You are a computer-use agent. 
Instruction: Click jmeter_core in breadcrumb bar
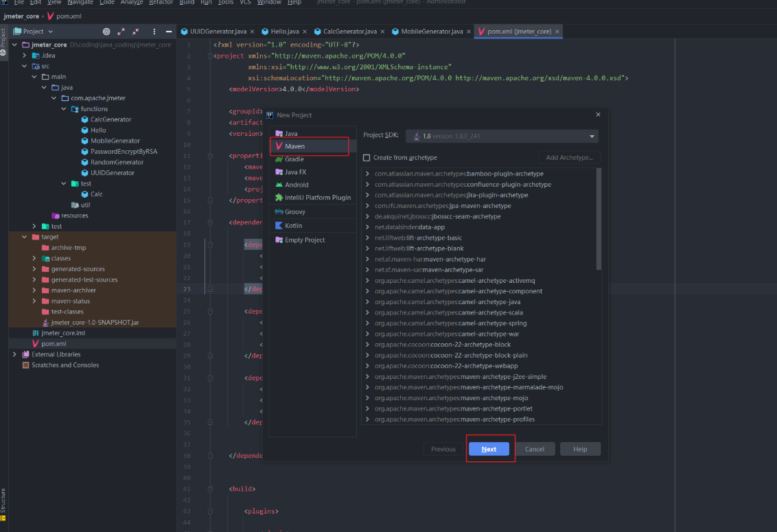(21, 16)
